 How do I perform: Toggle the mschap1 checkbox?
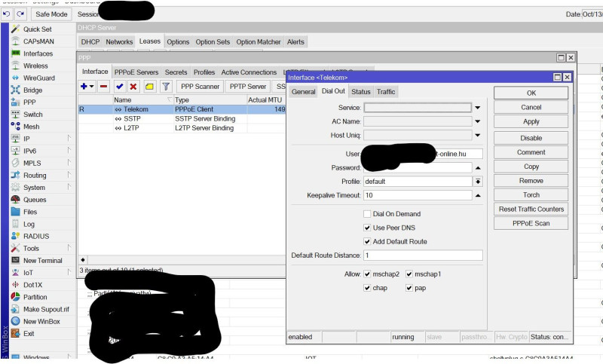click(409, 274)
